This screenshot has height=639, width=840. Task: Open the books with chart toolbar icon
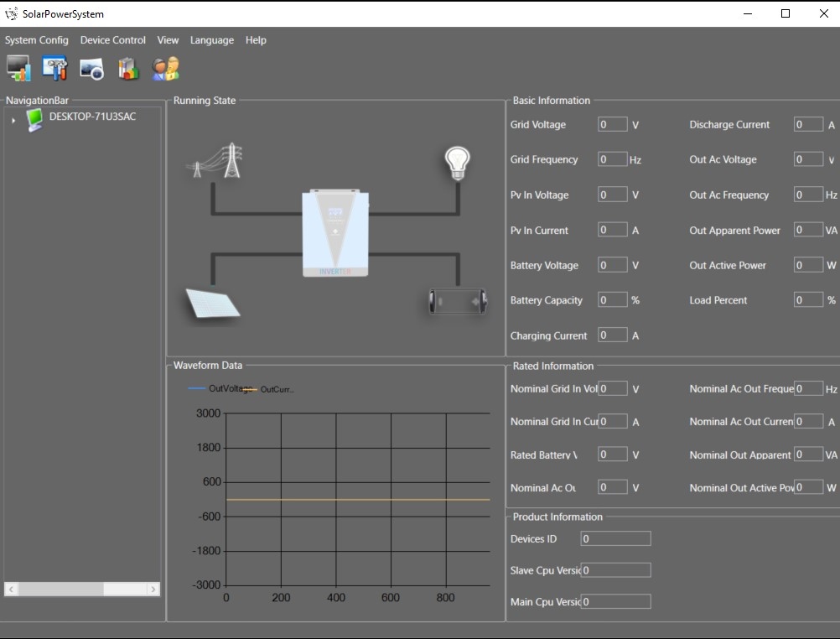(128, 69)
